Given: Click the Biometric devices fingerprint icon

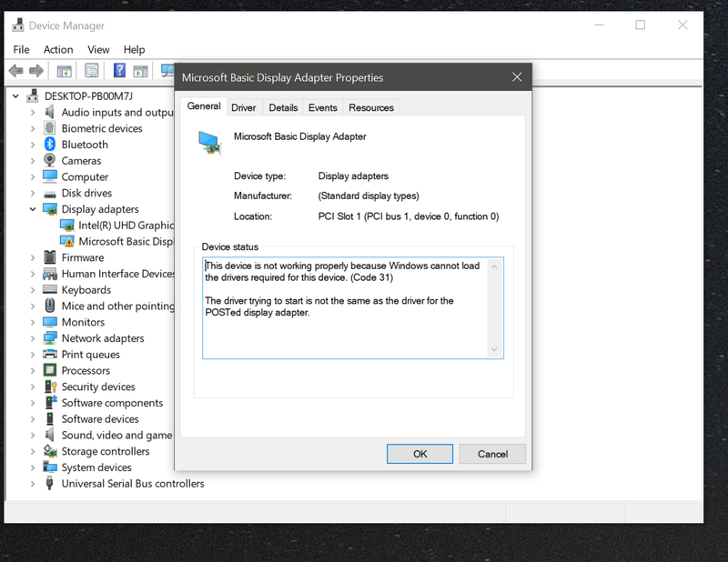Looking at the screenshot, I should pyautogui.click(x=50, y=128).
